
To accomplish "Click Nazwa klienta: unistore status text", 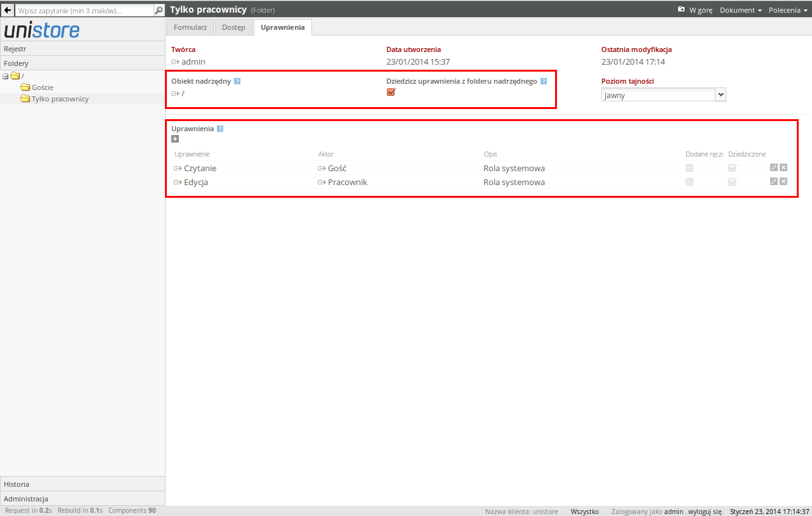I will pos(521,511).
